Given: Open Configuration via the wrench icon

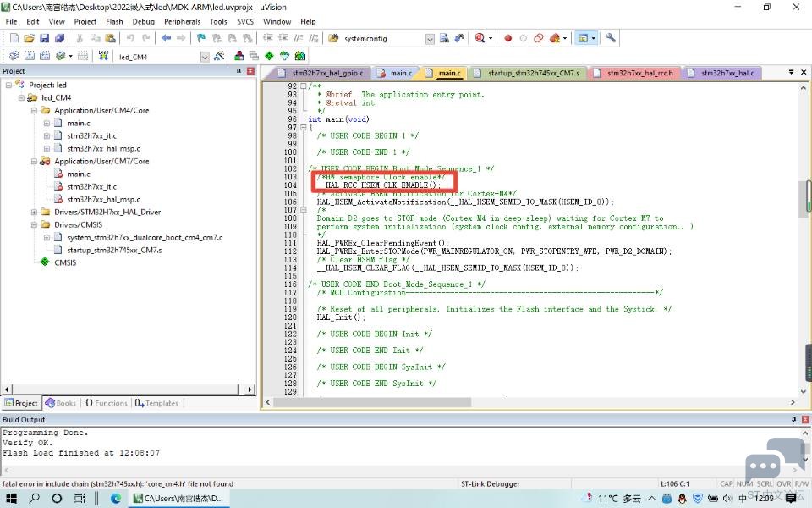Looking at the screenshot, I should (611, 38).
